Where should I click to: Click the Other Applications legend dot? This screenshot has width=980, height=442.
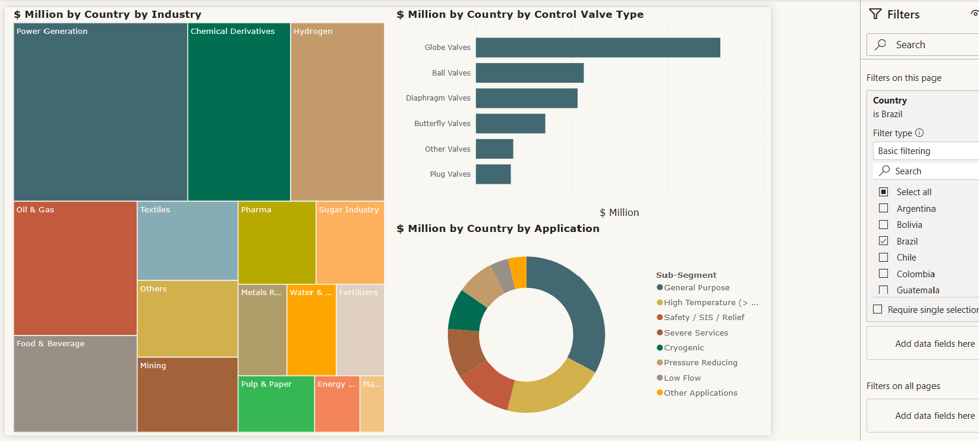[x=660, y=393]
